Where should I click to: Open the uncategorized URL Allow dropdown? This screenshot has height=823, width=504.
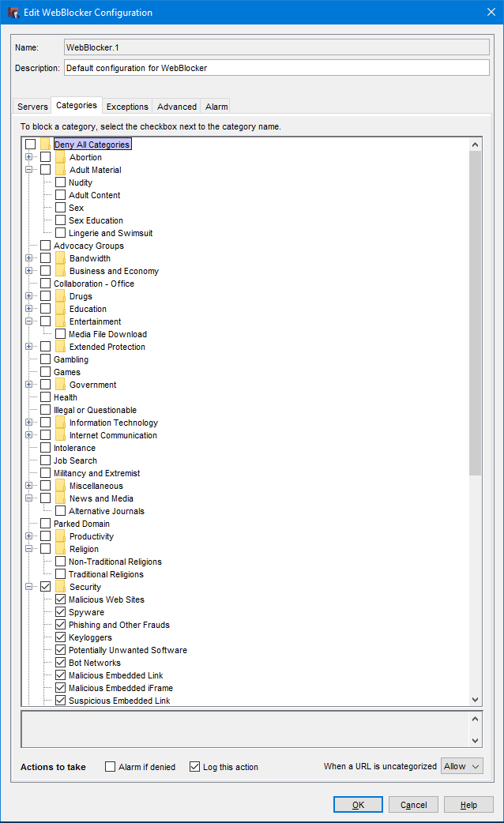point(461,766)
